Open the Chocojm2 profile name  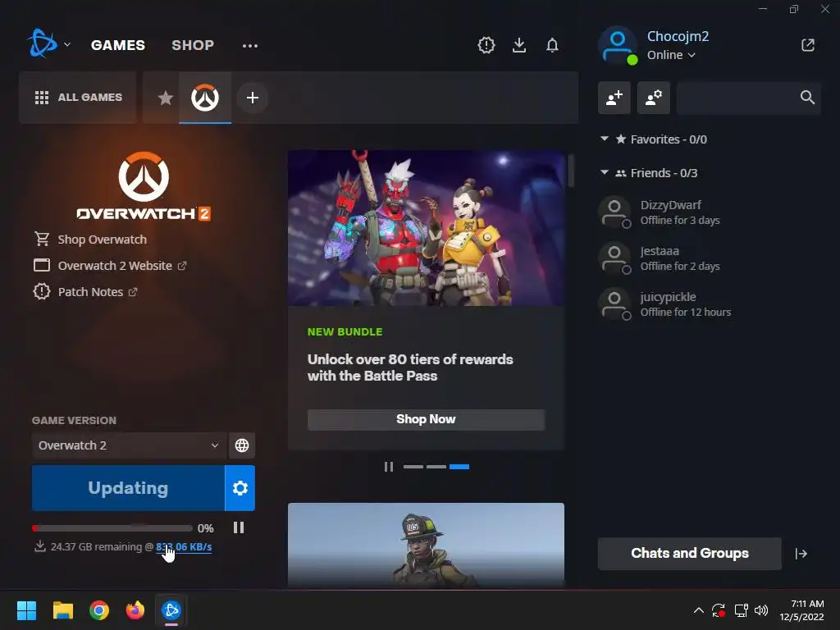tap(678, 36)
